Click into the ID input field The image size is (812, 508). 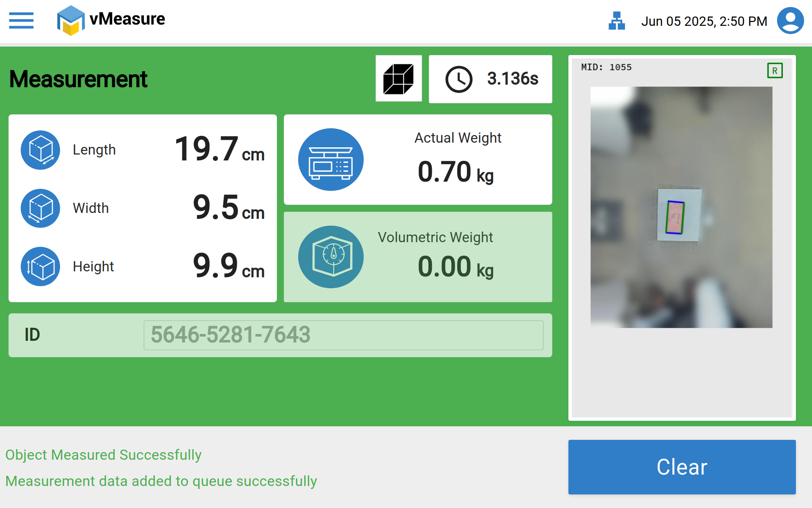click(343, 335)
